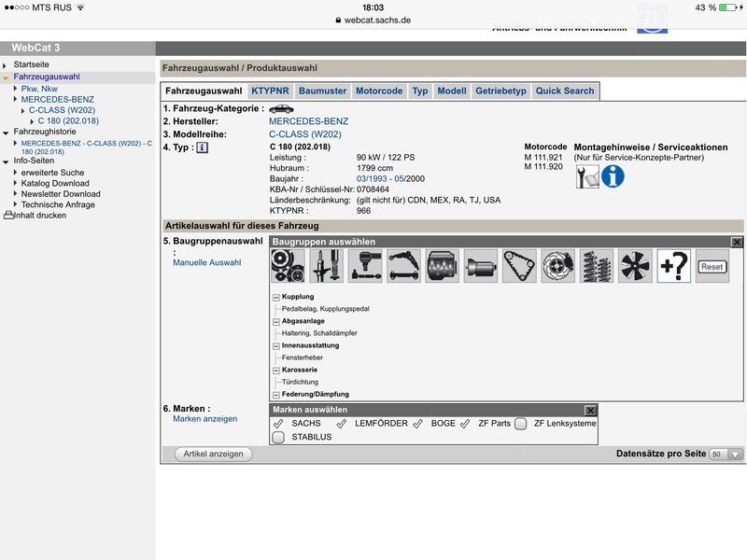The height and width of the screenshot is (560, 747).
Task: Uncheck the LEMFÖRDER brand checkbox
Action: click(x=341, y=424)
